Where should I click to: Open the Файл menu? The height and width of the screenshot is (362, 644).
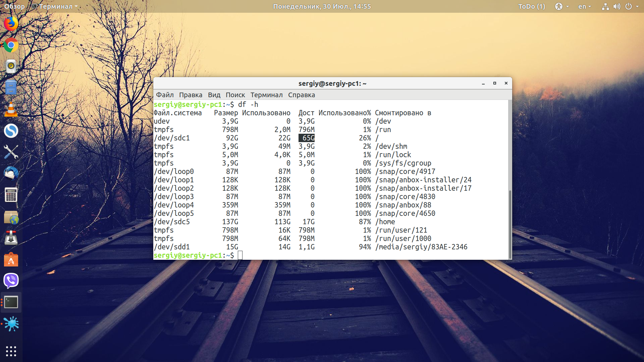point(165,95)
